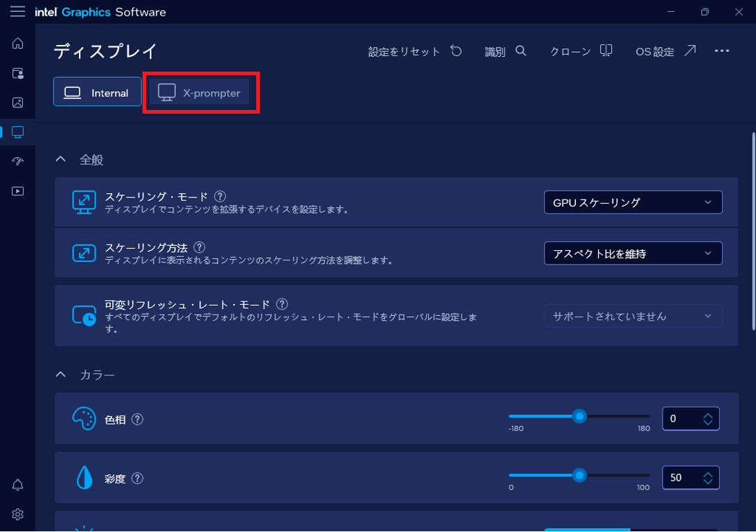Click the スケーリング・モード label

click(156, 197)
